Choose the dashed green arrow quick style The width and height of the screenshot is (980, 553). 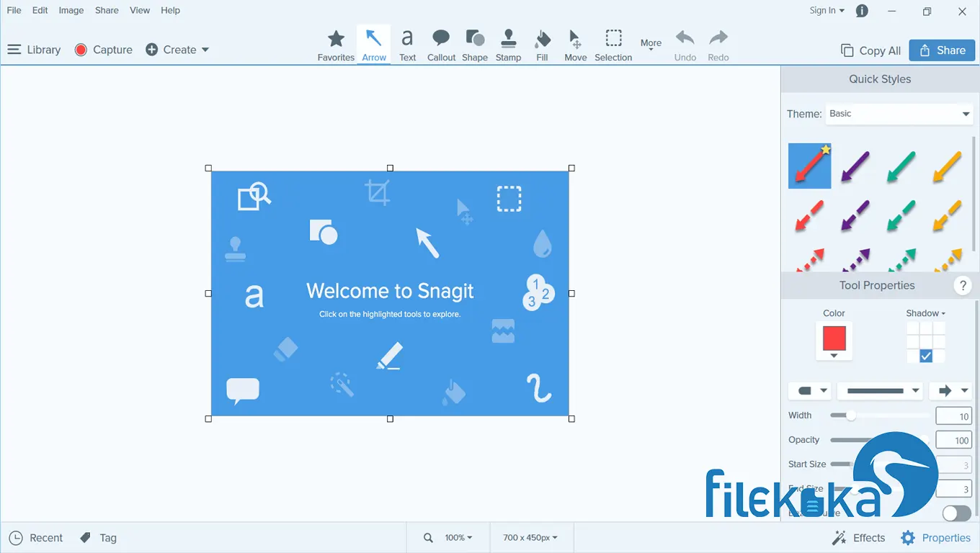coord(901,216)
